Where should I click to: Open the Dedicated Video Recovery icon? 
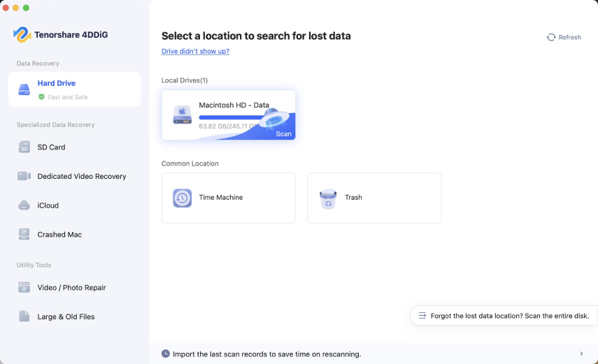click(x=24, y=176)
